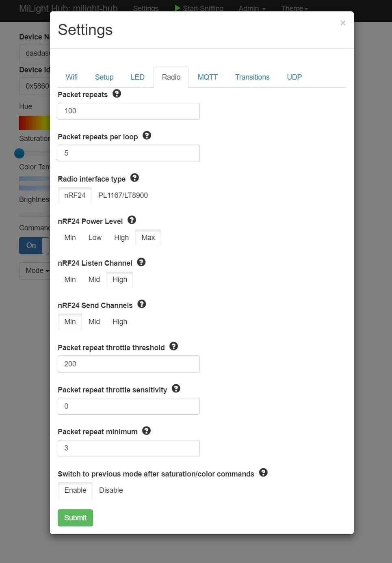Screen dimensions: 392x563
Task: Show nRF24 Send Channels help tooltip
Action: click(142, 304)
